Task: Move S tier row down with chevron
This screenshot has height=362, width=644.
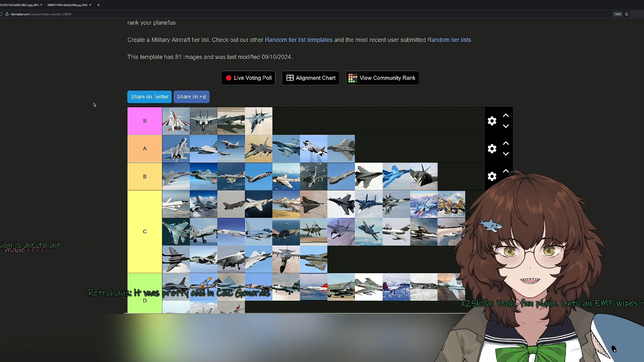Action: (x=506, y=126)
